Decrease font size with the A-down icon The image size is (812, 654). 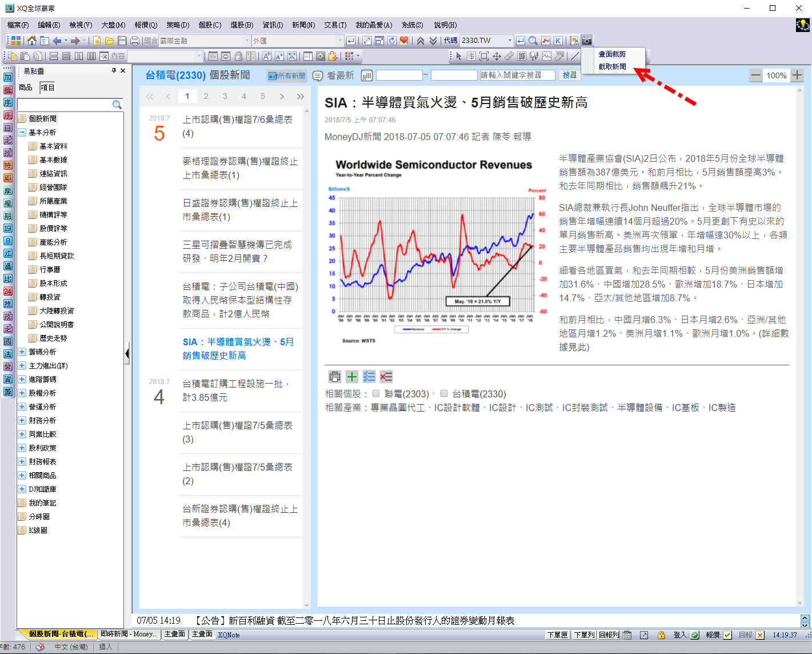[279, 56]
